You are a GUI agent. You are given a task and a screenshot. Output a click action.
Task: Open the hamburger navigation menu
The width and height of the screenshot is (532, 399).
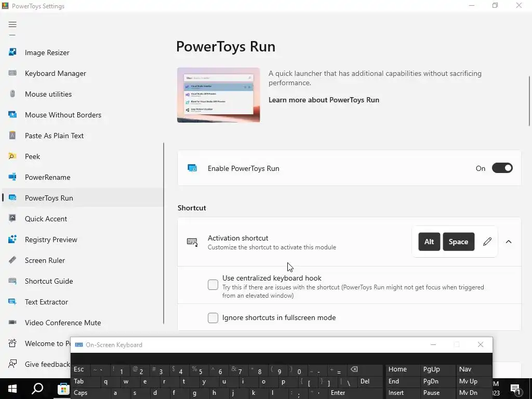[x=12, y=24]
